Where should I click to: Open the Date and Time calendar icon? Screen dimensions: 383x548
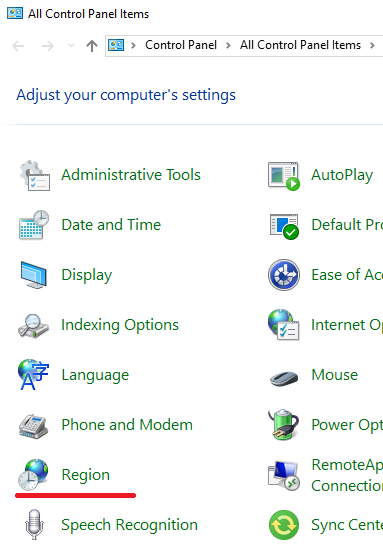pyautogui.click(x=34, y=225)
